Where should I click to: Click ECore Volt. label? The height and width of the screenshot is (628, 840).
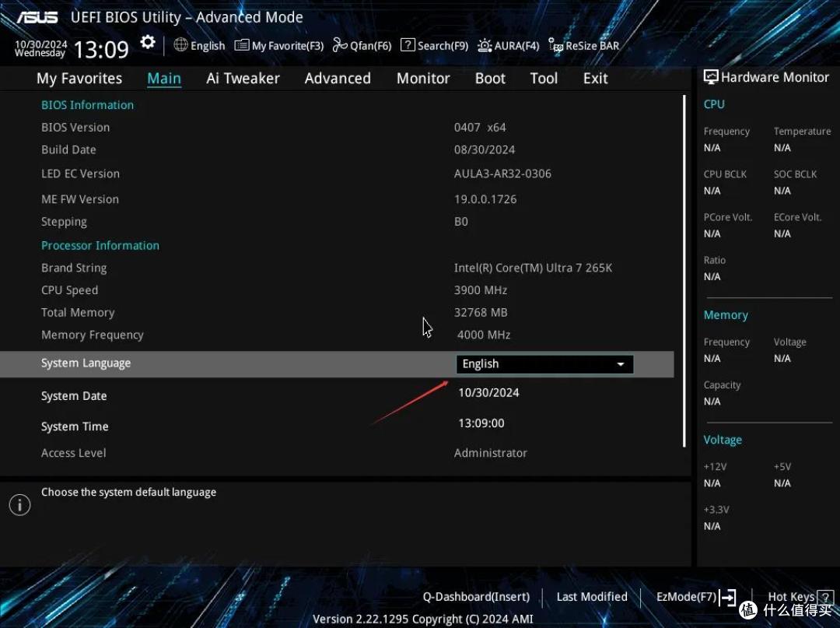point(798,218)
